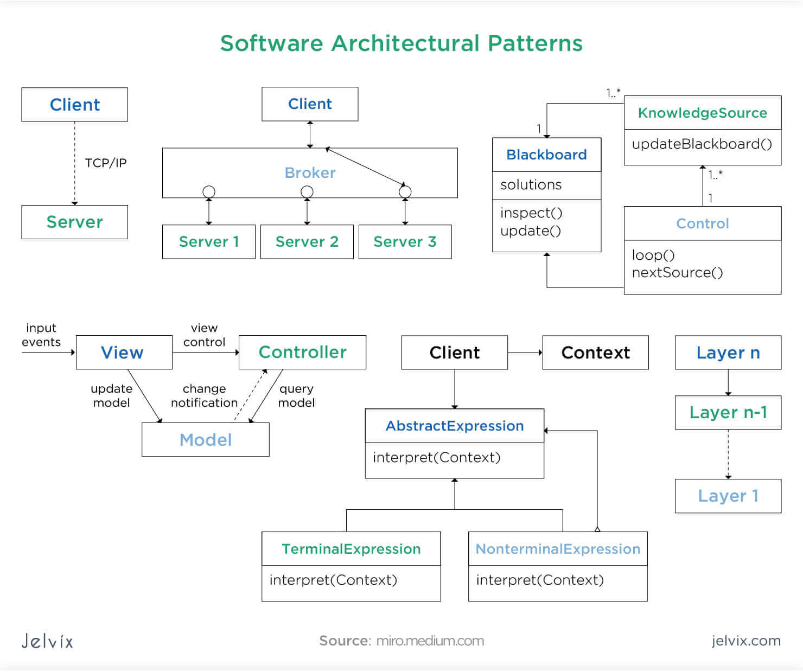Image resolution: width=803 pixels, height=672 pixels.
Task: Click the connector circle under Server 1
Action: pyautogui.click(x=209, y=191)
